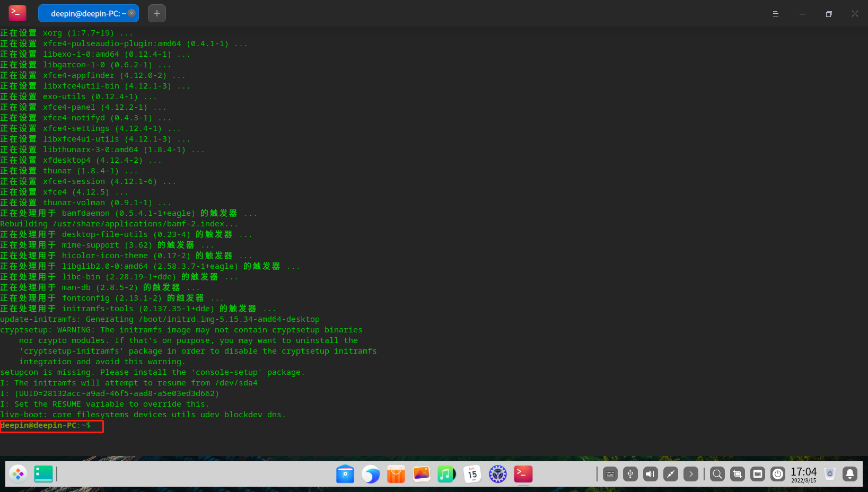
Task: Toggle the onscreen keyboard tray icon
Action: 610,474
